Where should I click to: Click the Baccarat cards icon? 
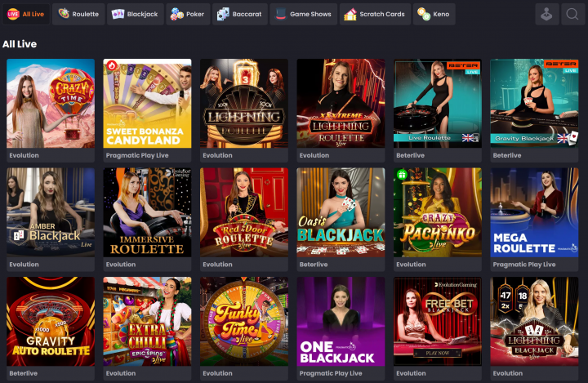point(223,14)
